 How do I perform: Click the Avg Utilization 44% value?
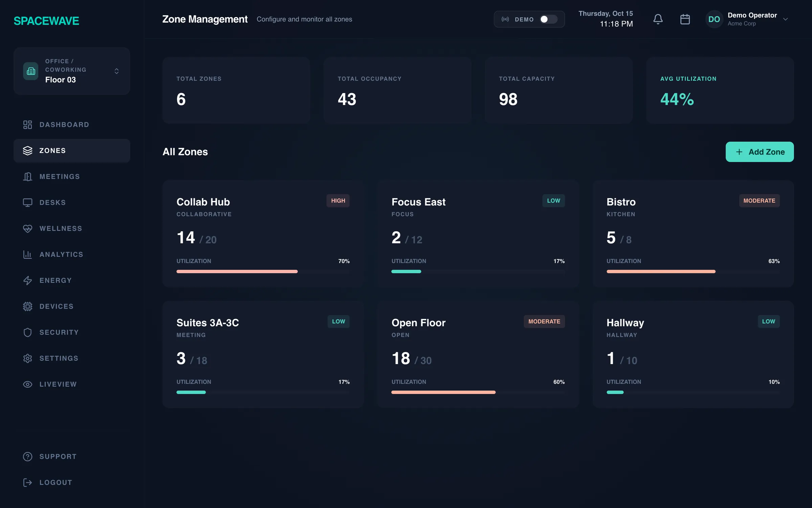[x=677, y=99]
